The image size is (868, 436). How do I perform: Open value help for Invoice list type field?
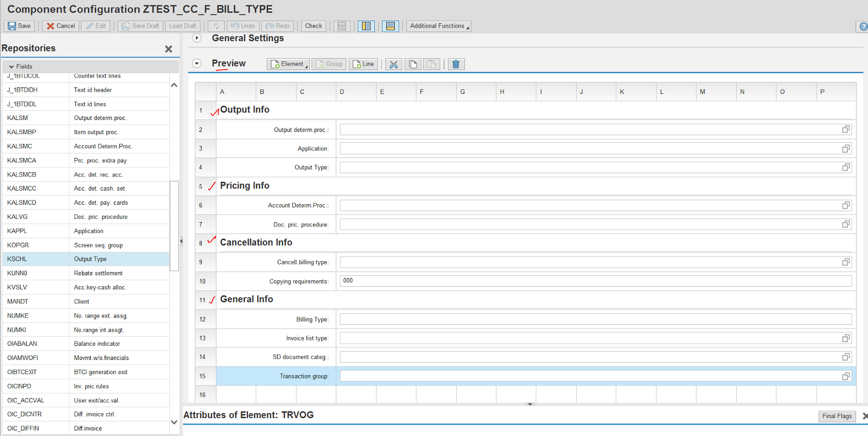[846, 338]
